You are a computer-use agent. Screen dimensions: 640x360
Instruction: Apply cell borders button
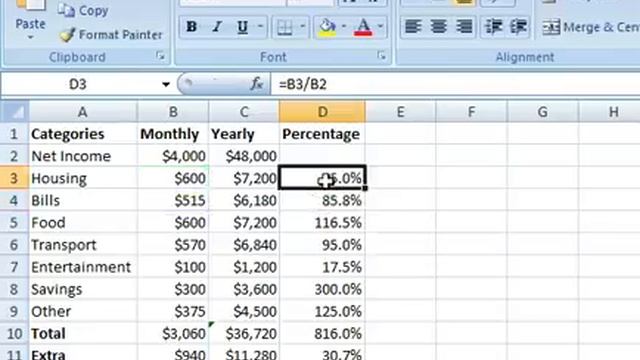[x=284, y=27]
